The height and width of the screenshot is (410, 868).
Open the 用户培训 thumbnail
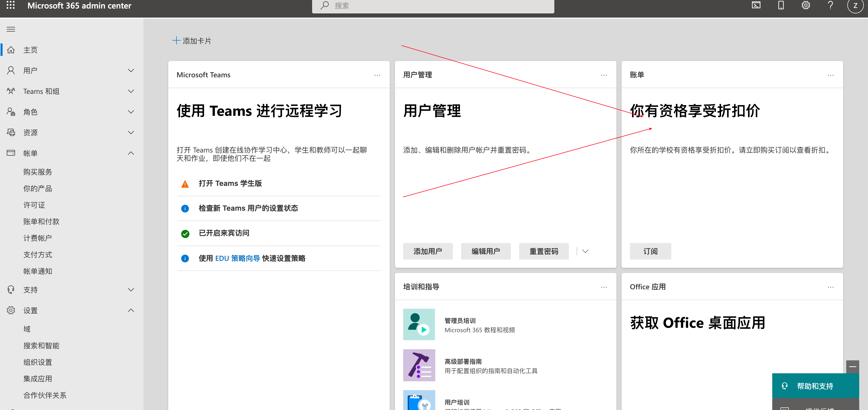pyautogui.click(x=419, y=400)
